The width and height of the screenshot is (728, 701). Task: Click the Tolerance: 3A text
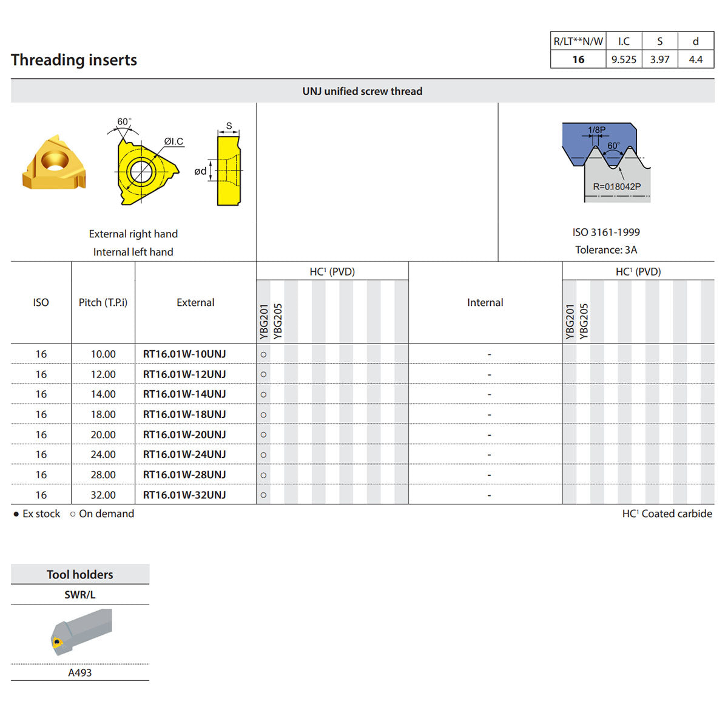point(606,249)
